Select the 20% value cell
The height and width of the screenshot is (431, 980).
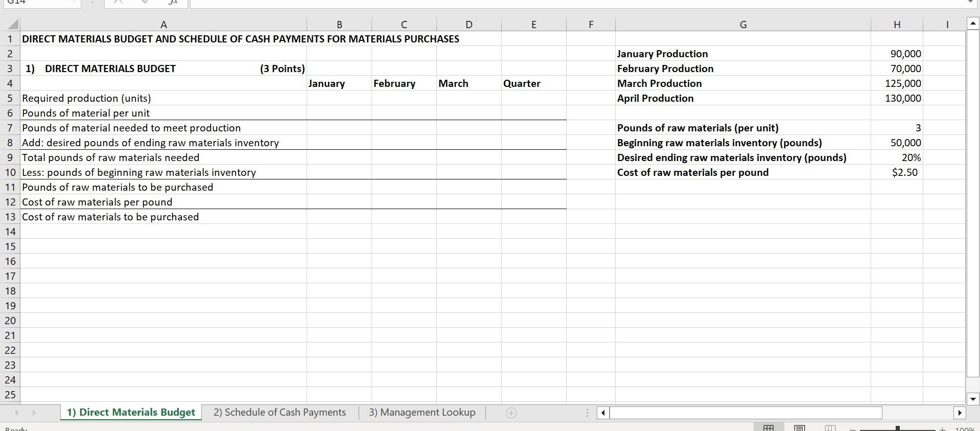click(897, 157)
